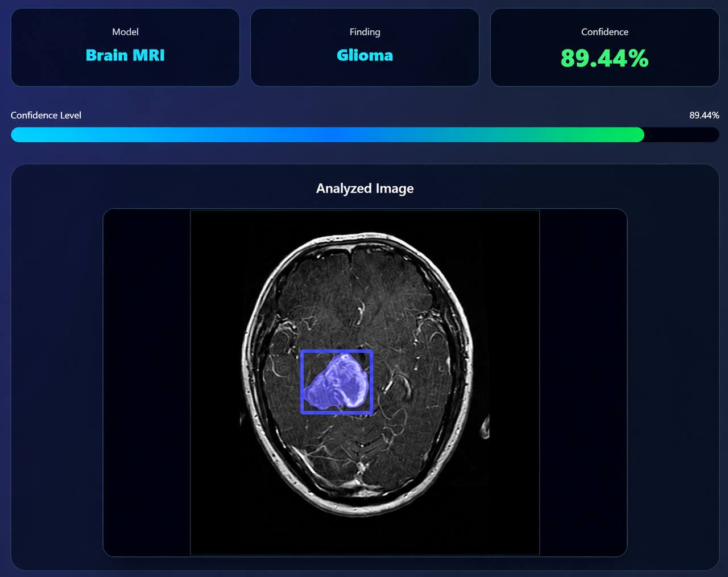Open the analyzed brain MRI image
728x577 pixels.
[x=365, y=382]
